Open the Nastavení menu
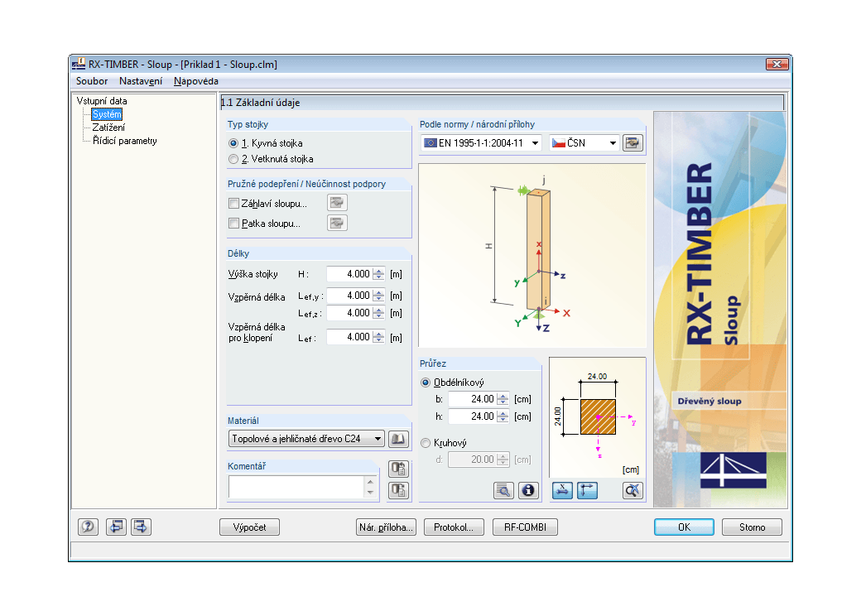Image resolution: width=861 pixels, height=616 pixels. [x=141, y=81]
